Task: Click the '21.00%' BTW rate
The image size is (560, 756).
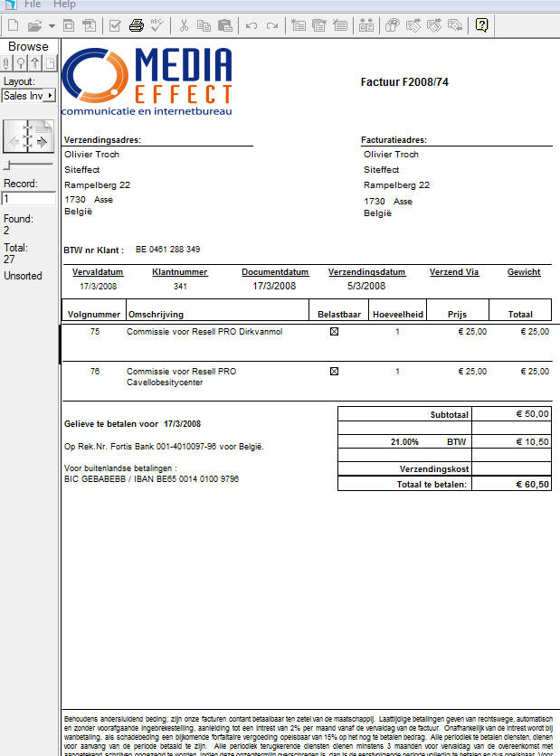Action: [404, 442]
